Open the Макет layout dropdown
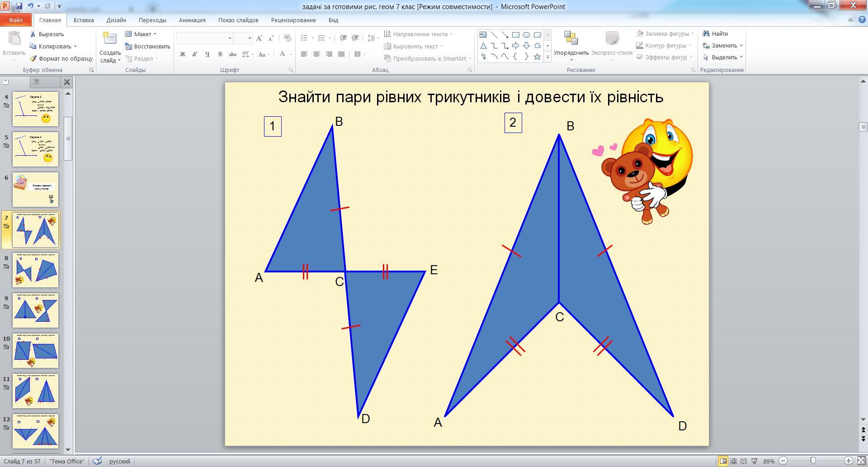868x467 pixels. pyautogui.click(x=141, y=34)
